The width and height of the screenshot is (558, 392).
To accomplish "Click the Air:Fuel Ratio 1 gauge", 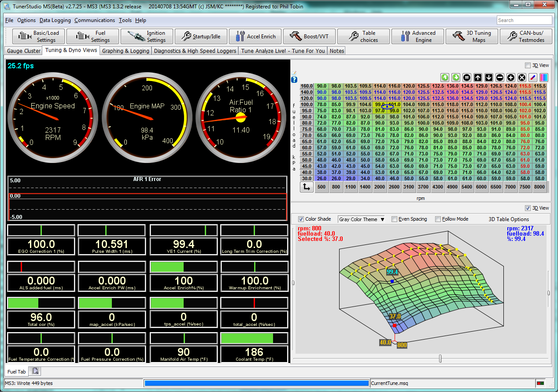I will 240,118.
